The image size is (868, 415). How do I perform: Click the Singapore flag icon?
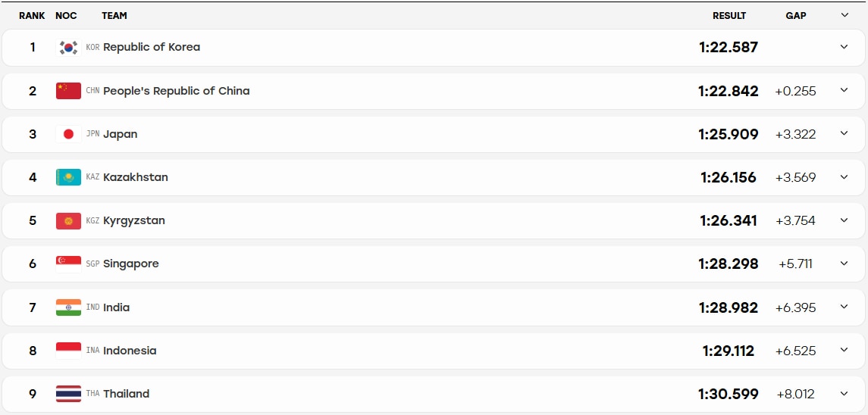[x=69, y=264]
